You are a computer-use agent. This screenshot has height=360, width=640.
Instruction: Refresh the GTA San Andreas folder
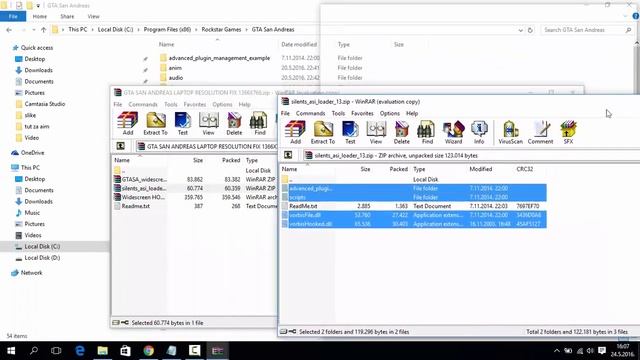pyautogui.click(x=530, y=30)
